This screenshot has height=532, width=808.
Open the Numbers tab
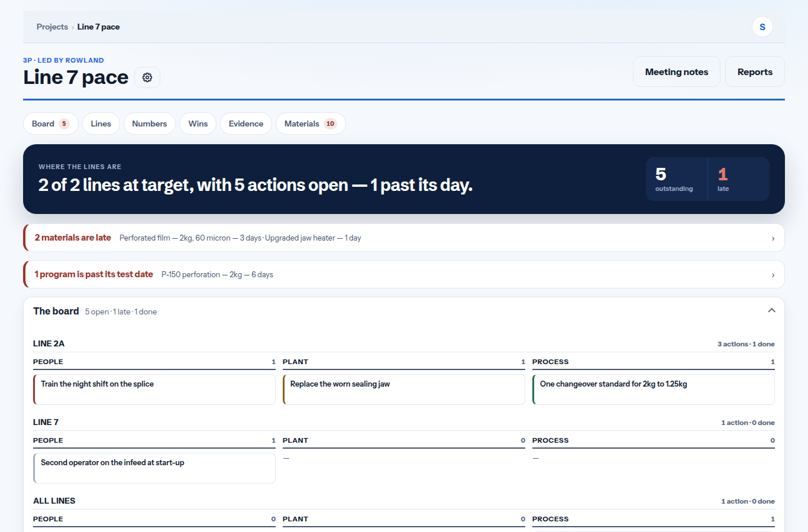[150, 124]
